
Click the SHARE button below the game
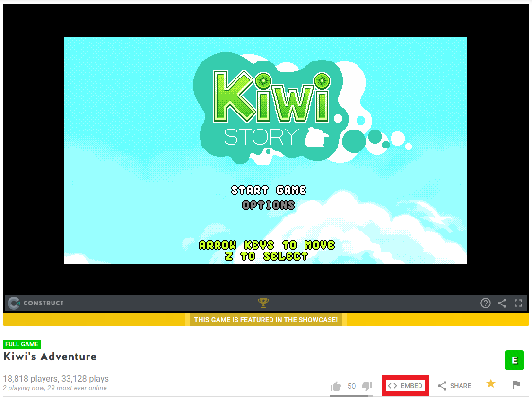[x=454, y=386]
